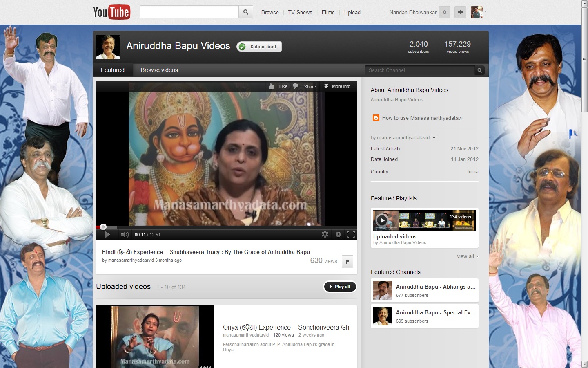
Task: Open Films in header
Action: (328, 12)
